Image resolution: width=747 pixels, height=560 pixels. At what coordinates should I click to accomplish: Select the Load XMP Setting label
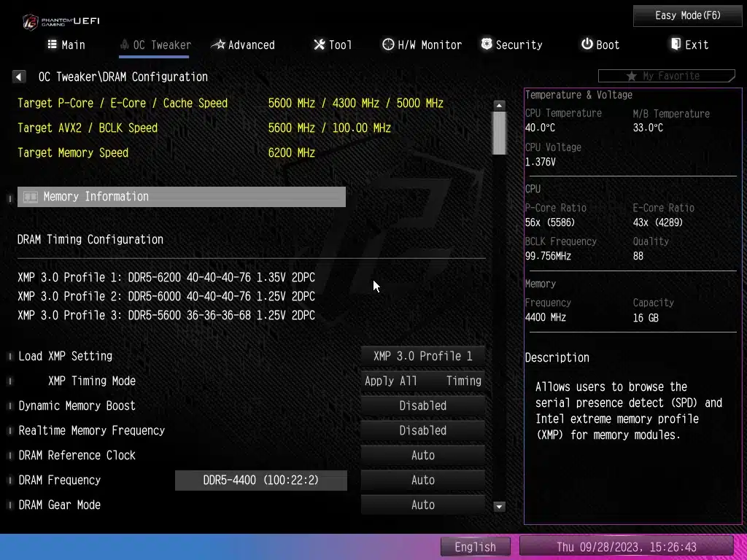point(65,356)
